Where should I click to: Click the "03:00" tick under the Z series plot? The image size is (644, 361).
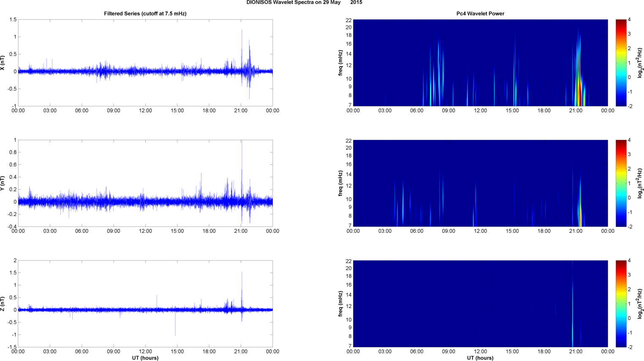[50, 352]
